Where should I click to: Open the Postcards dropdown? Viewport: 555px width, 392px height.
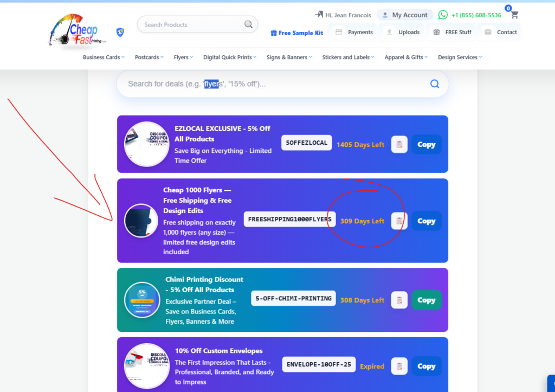(x=149, y=57)
